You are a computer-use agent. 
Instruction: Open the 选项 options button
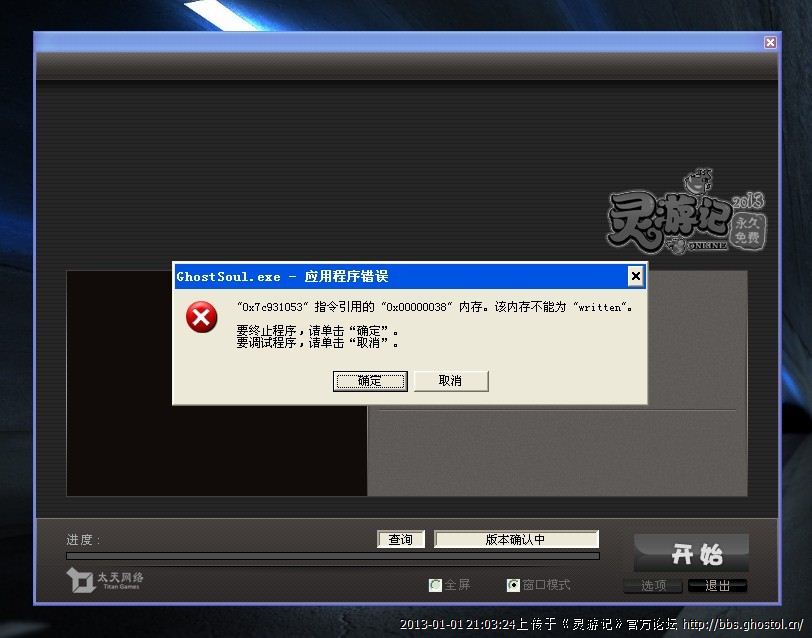pyautogui.click(x=653, y=586)
